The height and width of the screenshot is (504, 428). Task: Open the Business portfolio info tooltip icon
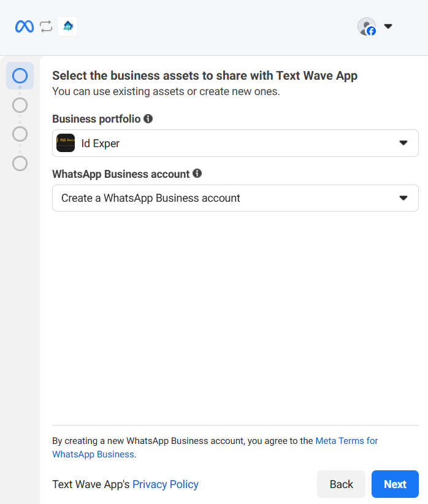[148, 119]
